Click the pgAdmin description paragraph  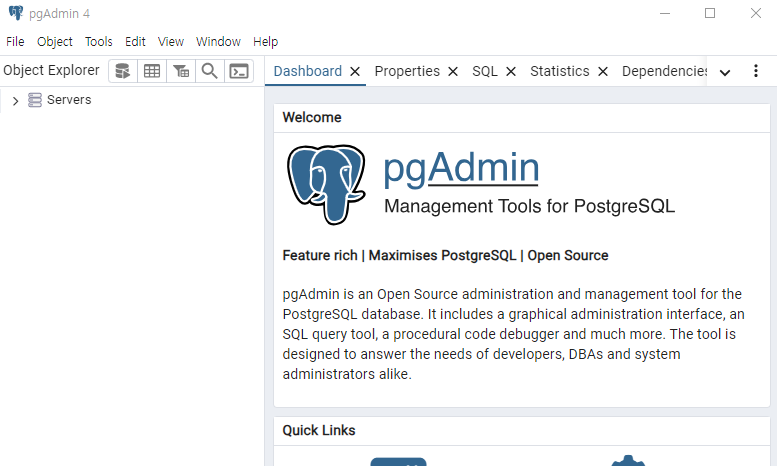[x=513, y=334]
